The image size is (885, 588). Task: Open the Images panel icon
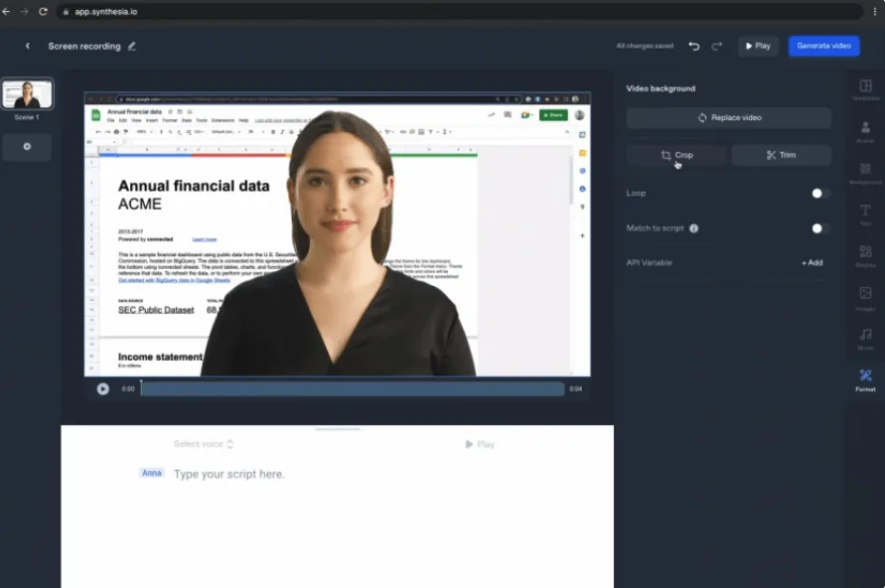865,298
